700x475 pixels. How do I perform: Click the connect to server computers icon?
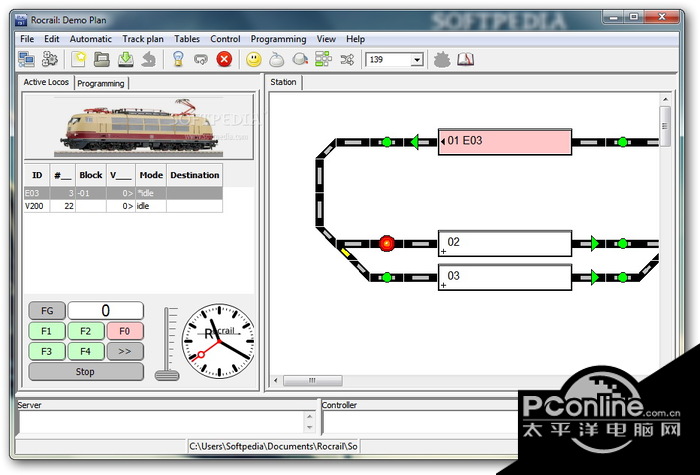(x=26, y=59)
